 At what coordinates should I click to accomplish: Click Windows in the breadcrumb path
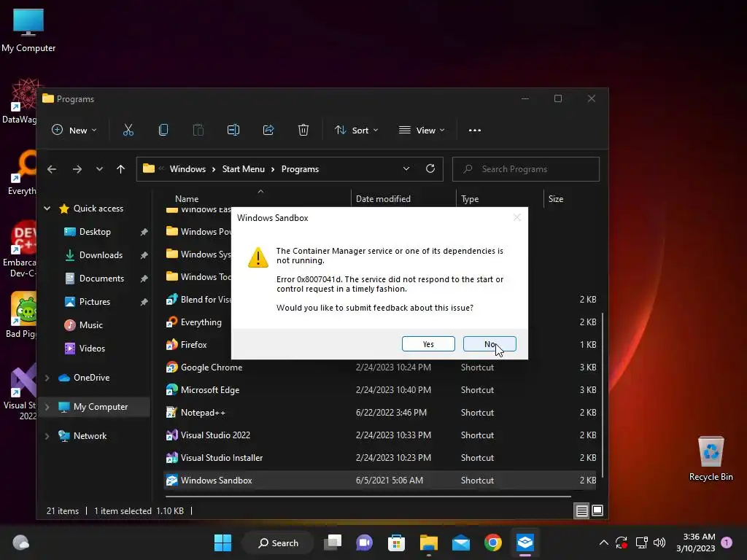point(187,169)
